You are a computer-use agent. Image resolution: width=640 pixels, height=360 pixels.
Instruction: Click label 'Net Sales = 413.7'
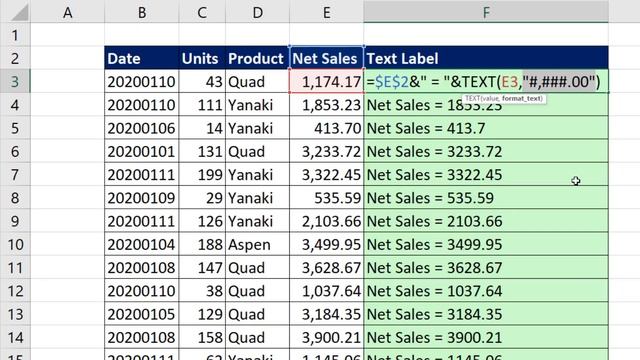(x=486, y=128)
